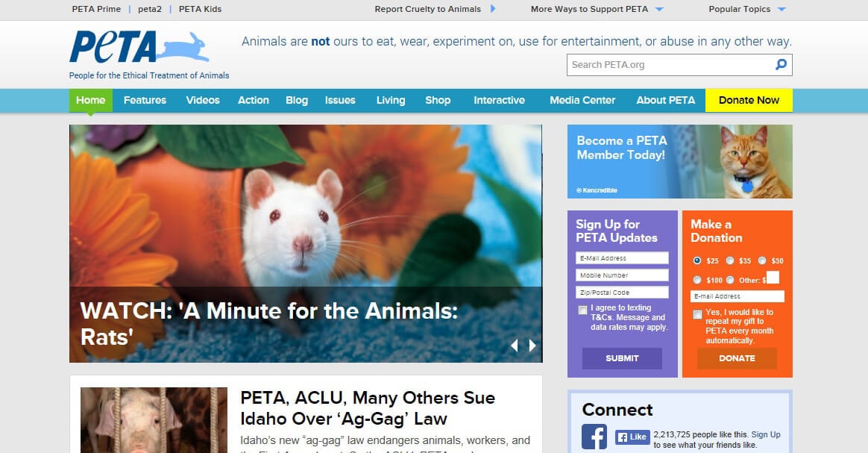Viewport: 868px width, 453px height.
Task: Open the Shop tab
Action: 438,100
